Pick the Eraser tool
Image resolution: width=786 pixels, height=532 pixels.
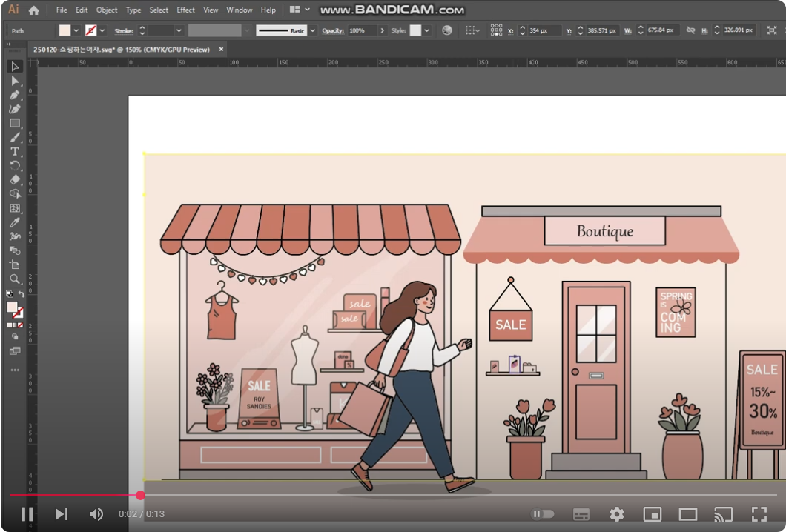click(x=15, y=179)
